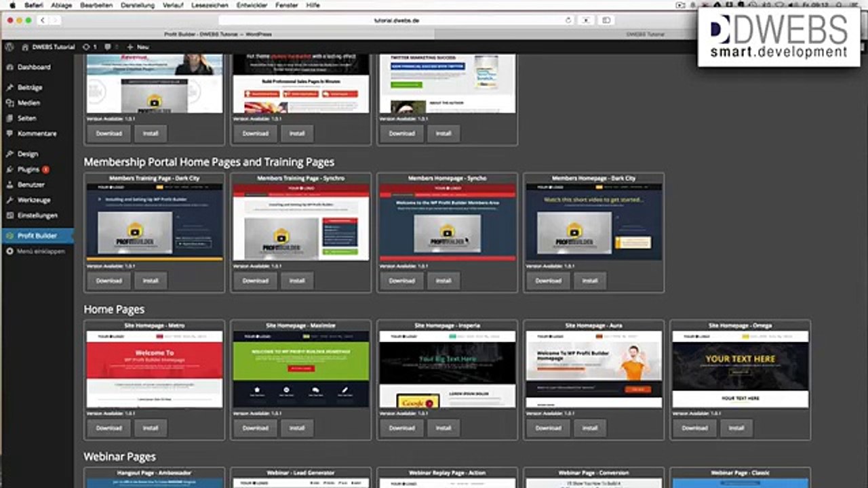Download Site Homepage - Metro

click(x=109, y=428)
